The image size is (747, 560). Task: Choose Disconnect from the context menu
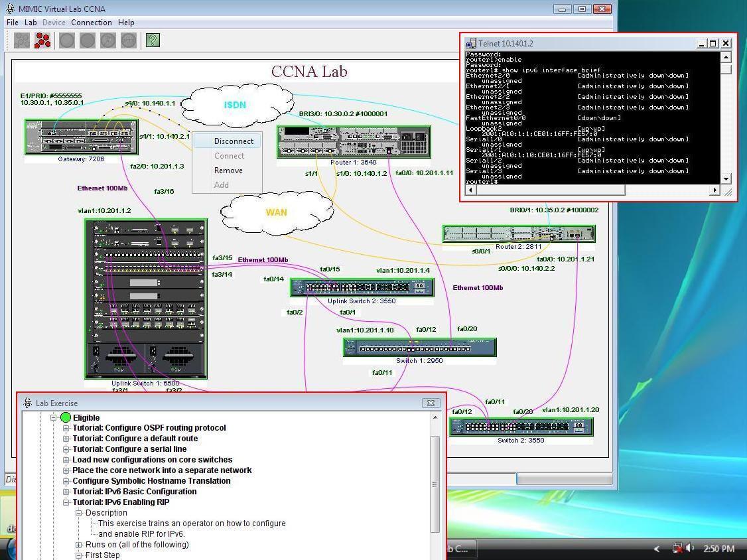[228, 141]
